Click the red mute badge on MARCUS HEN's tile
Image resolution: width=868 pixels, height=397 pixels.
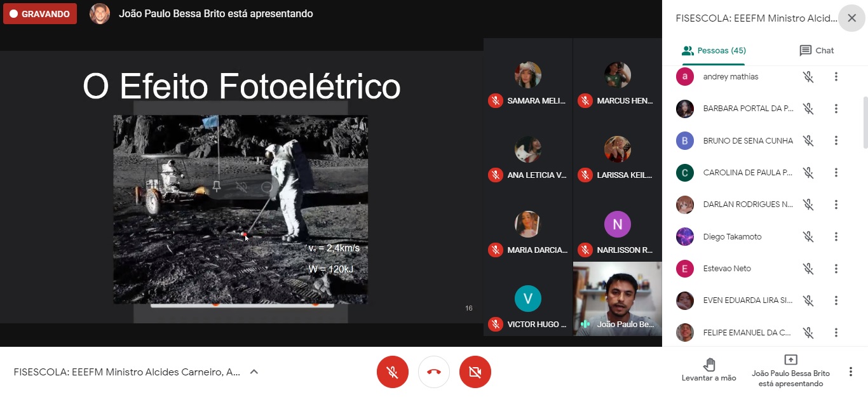(x=585, y=100)
